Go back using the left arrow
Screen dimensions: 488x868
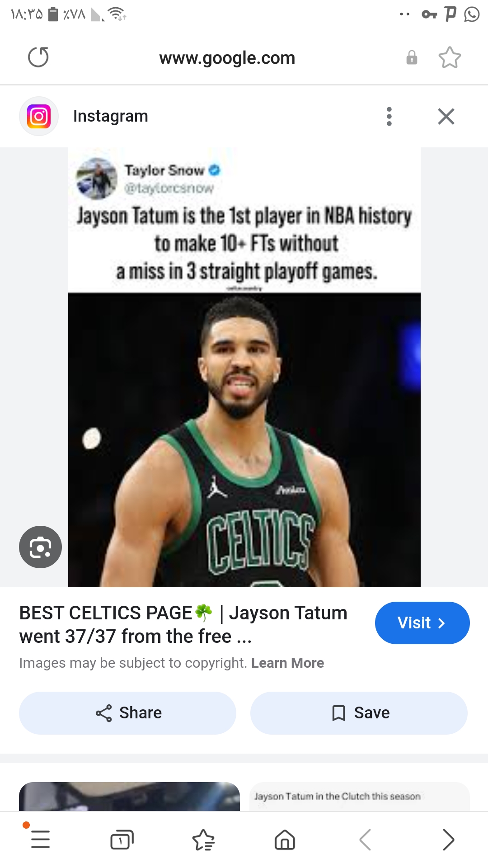point(366,840)
